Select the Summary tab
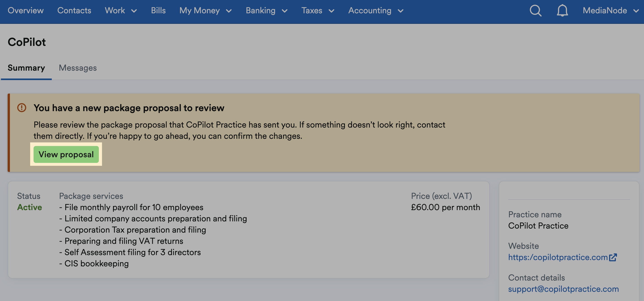This screenshot has height=301, width=644. [26, 68]
